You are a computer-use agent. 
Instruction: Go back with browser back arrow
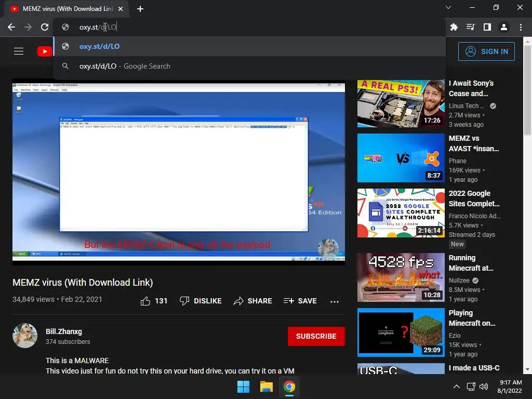[11, 27]
